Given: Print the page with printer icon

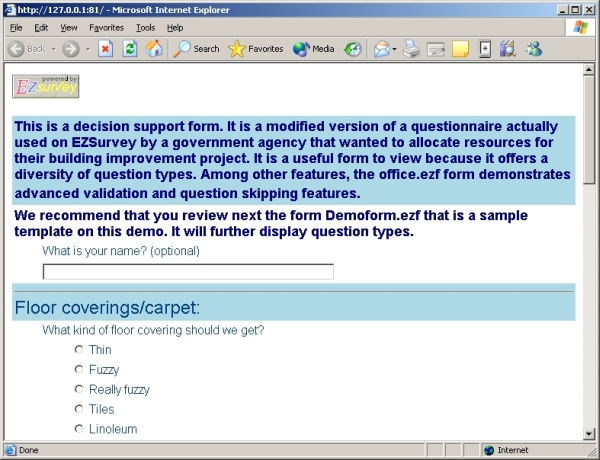Looking at the screenshot, I should coord(411,49).
